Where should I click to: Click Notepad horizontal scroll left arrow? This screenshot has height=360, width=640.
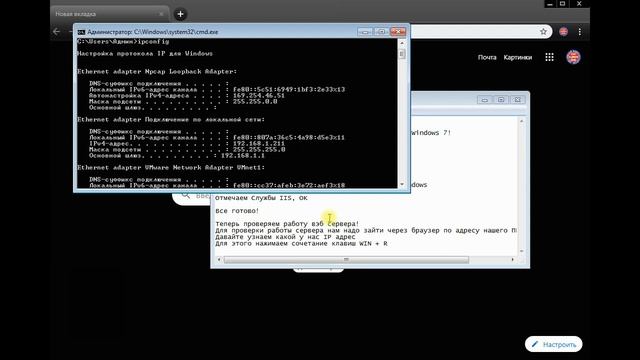(x=219, y=260)
